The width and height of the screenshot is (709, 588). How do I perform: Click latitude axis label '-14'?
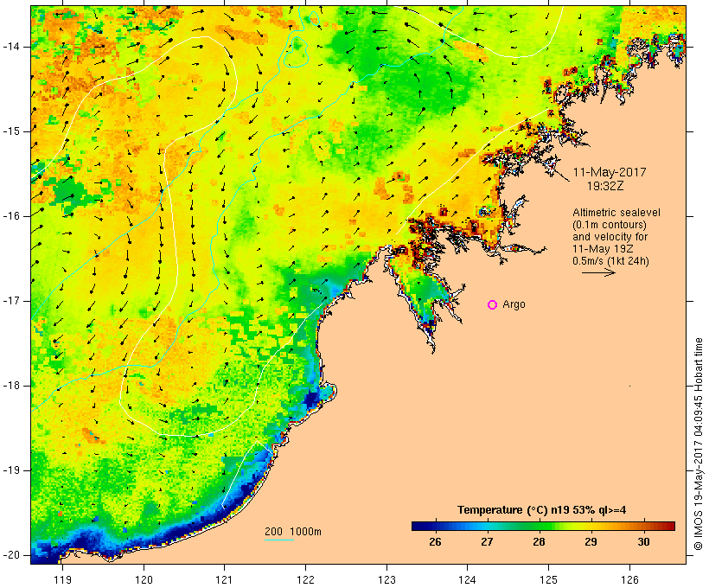click(x=11, y=47)
